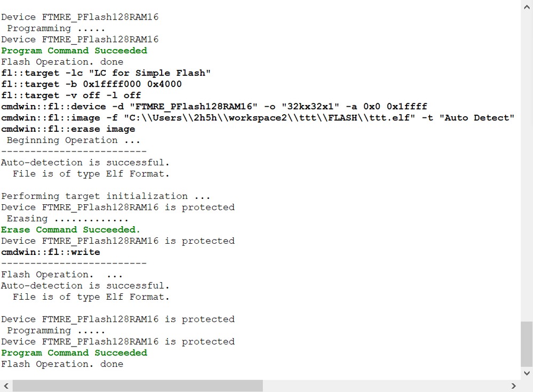The width and height of the screenshot is (533, 392).
Task: Click the "fl::target -v off -l off" line
Action: click(71, 95)
